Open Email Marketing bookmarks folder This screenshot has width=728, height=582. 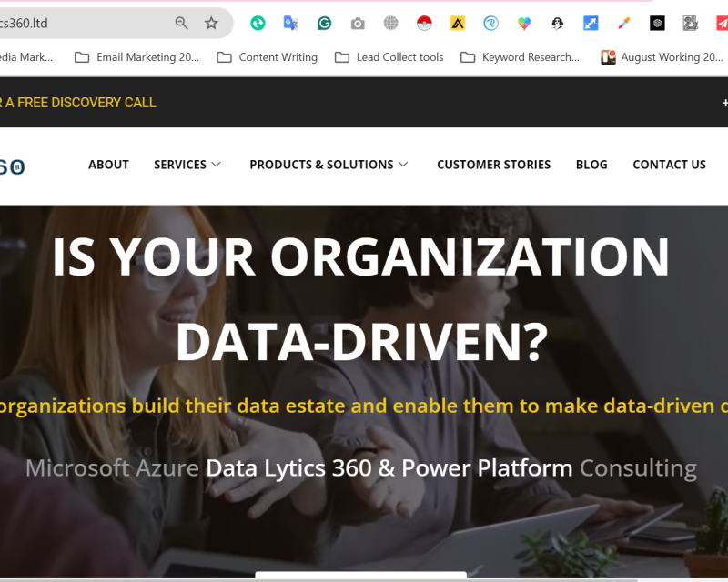click(137, 57)
